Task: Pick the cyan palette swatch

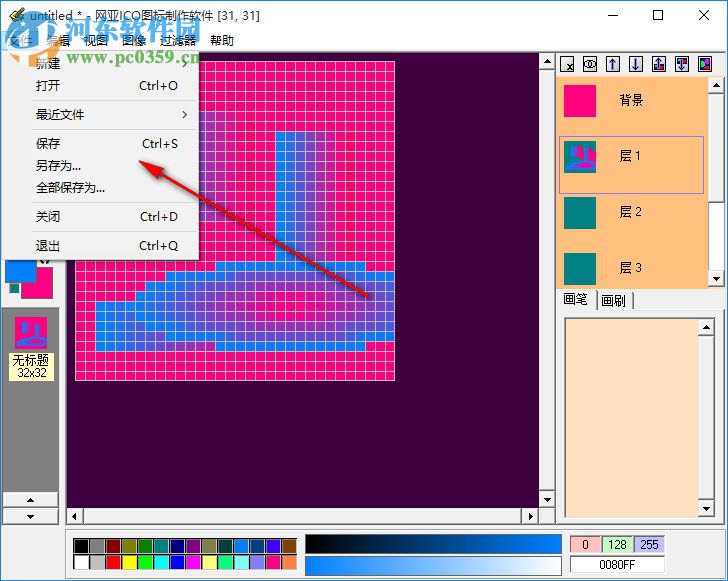Action: [x=161, y=562]
